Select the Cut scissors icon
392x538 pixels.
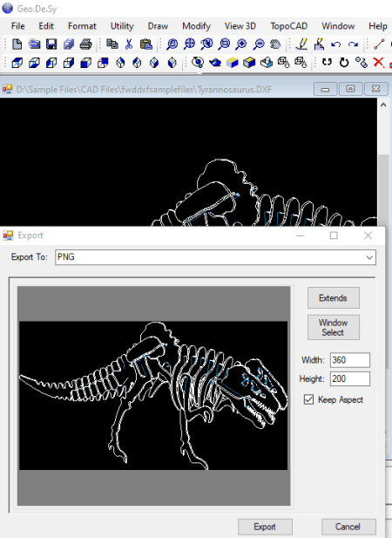click(x=129, y=44)
